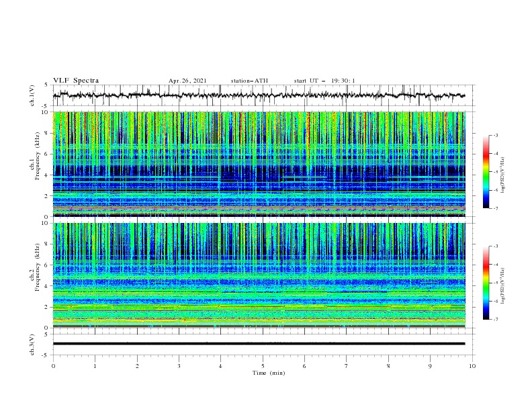Click inside the ch.2 spectrogram panel
This screenshot has width=532, height=411.
[x=259, y=275]
